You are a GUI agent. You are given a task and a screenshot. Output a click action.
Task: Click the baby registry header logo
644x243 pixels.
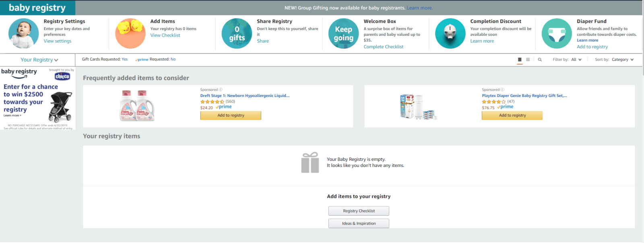tap(37, 8)
